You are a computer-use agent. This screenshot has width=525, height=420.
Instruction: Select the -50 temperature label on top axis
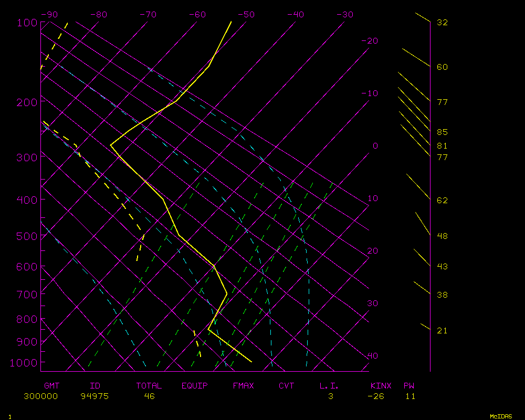coord(246,15)
